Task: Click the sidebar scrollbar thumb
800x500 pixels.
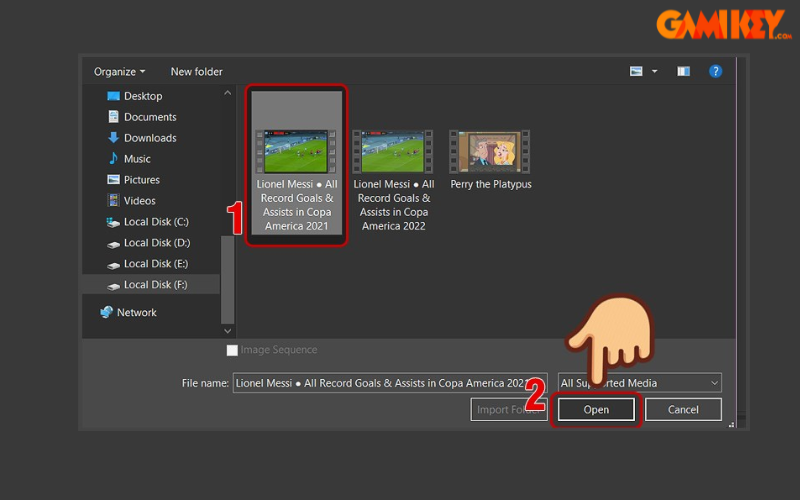Action: 228,280
